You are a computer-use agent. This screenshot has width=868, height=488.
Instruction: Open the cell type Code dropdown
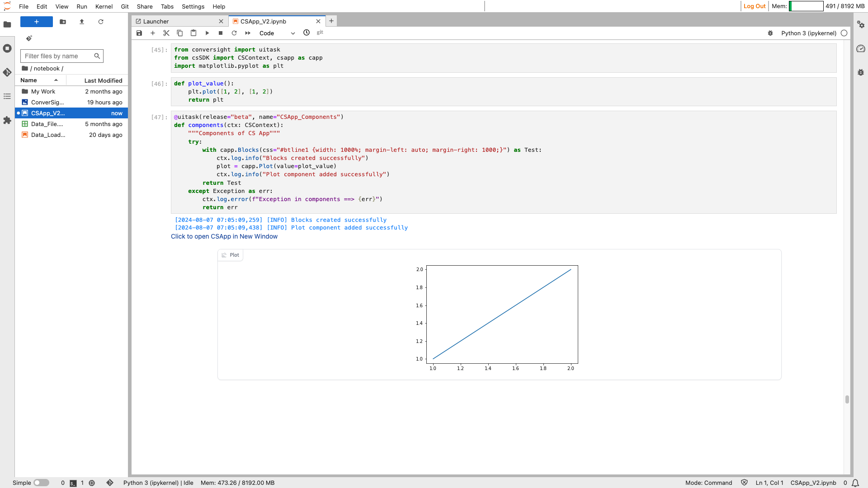click(277, 33)
